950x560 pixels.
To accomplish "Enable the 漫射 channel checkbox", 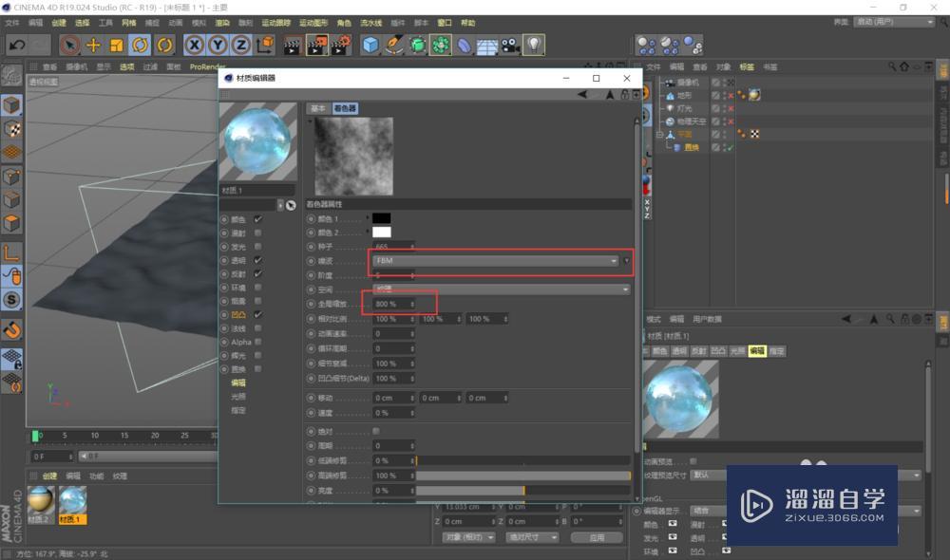I will (258, 233).
